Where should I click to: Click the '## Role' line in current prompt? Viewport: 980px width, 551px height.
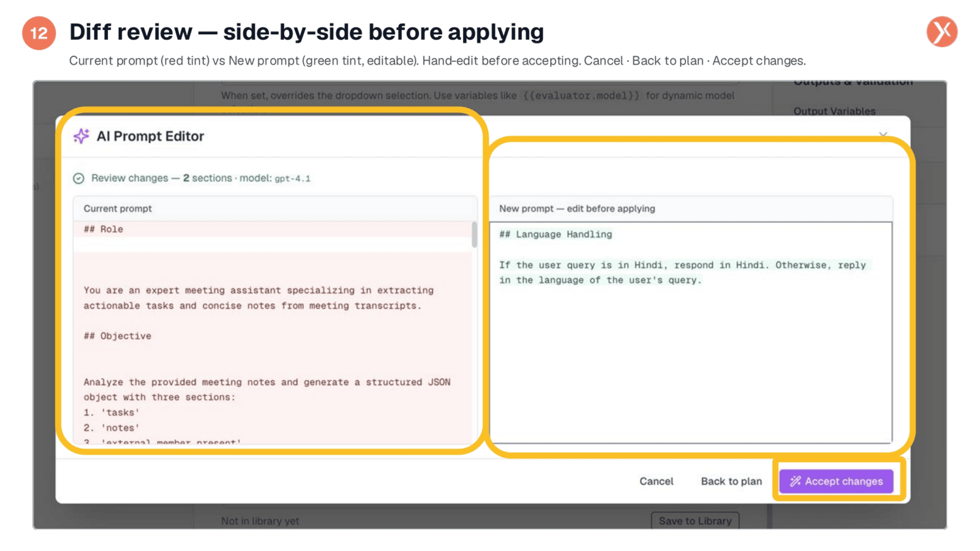[x=104, y=229]
